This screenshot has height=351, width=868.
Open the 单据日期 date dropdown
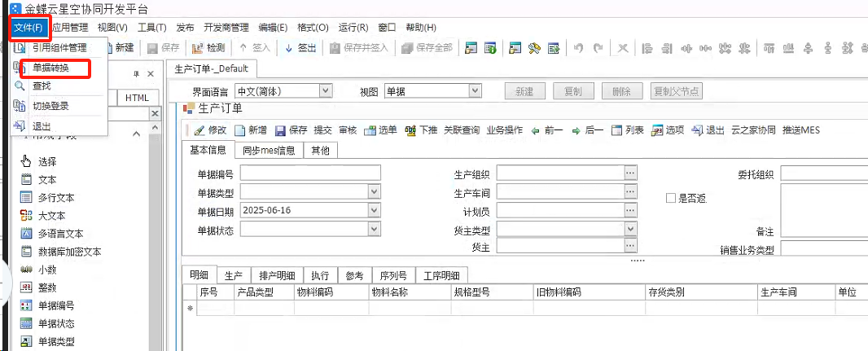(375, 211)
